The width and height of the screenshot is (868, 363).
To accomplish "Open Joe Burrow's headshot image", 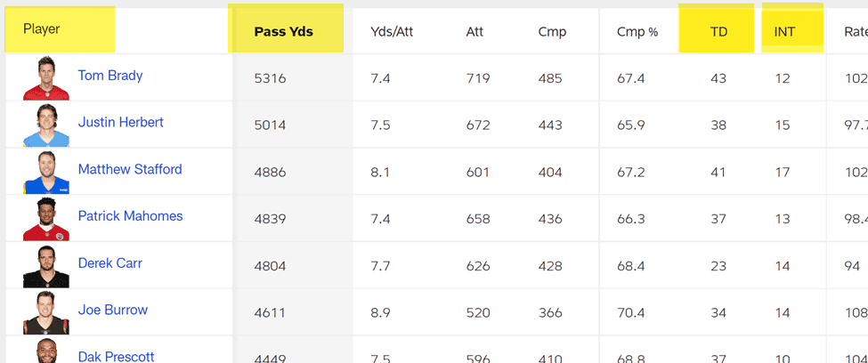I will click(x=46, y=312).
